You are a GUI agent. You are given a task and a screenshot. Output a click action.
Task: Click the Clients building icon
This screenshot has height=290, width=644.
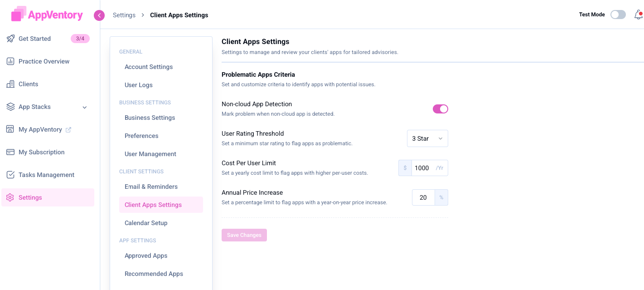tap(10, 84)
